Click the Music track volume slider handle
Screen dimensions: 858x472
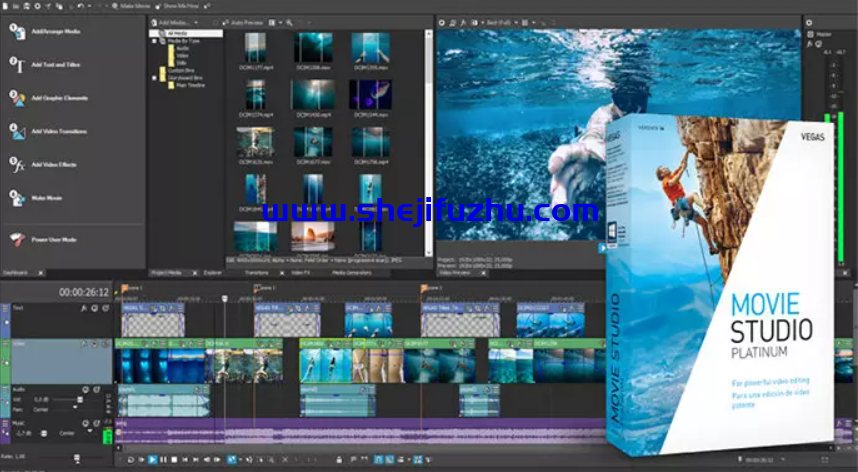pos(44,433)
